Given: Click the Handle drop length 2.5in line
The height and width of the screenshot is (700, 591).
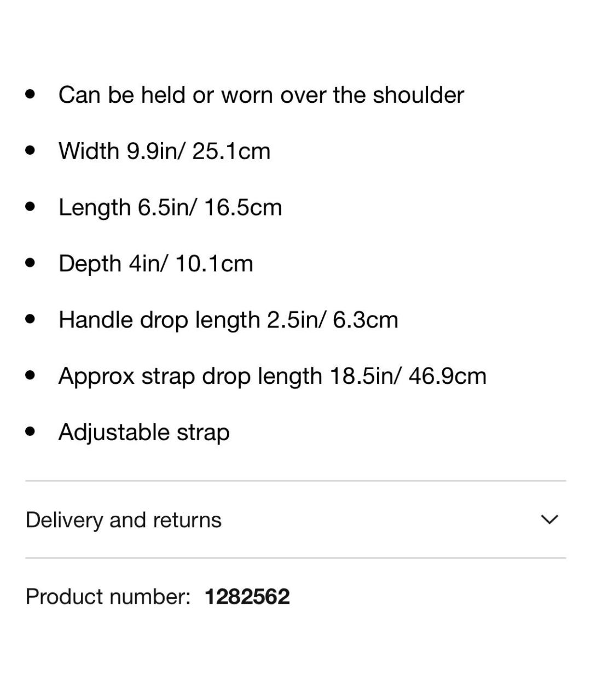Looking at the screenshot, I should coord(228,320).
